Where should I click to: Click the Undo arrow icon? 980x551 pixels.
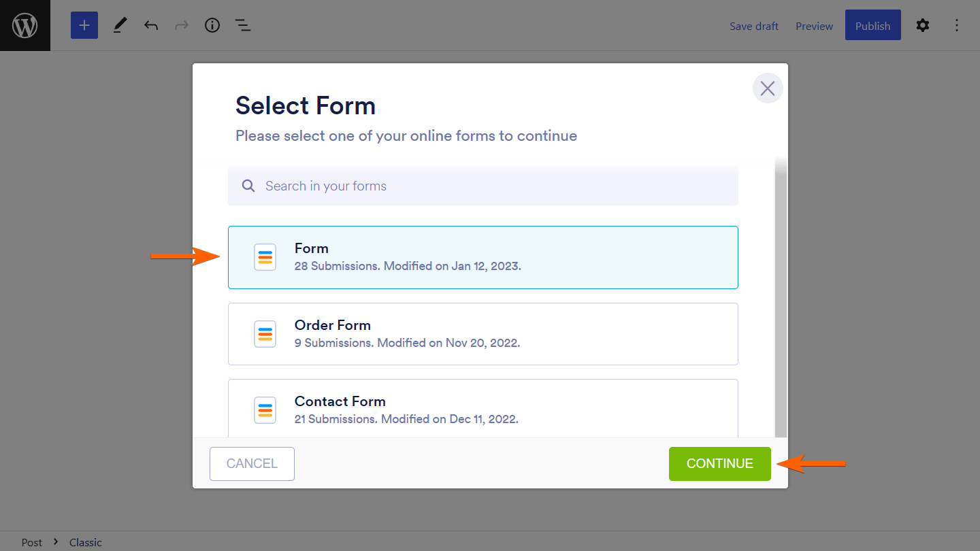point(151,26)
